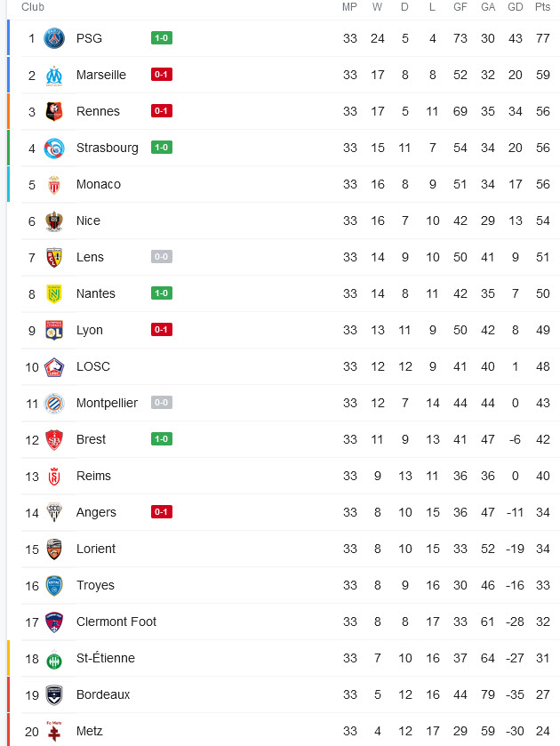Screen dimensions: 560x746
Task: Open the Nice team page link
Action: (x=88, y=221)
